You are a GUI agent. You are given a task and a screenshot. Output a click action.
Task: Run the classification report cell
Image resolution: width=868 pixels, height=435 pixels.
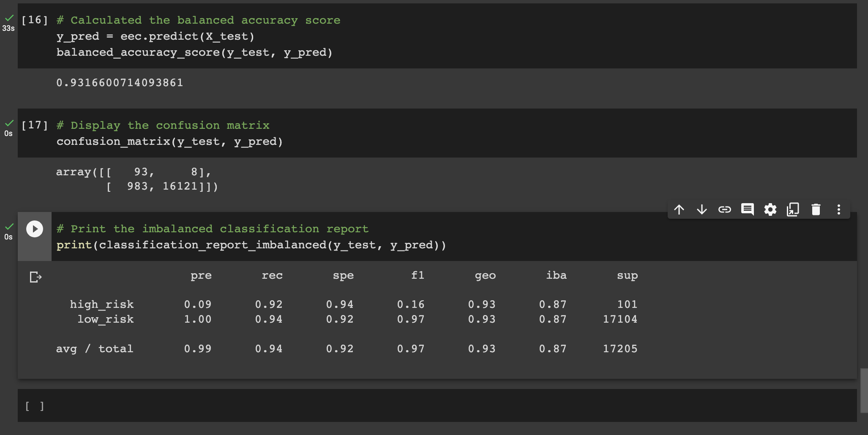coord(34,229)
